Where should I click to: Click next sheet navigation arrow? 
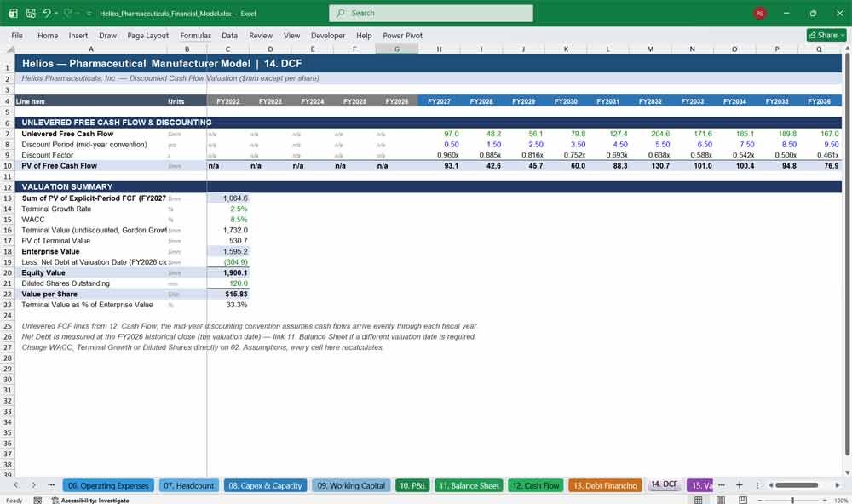tap(34, 485)
